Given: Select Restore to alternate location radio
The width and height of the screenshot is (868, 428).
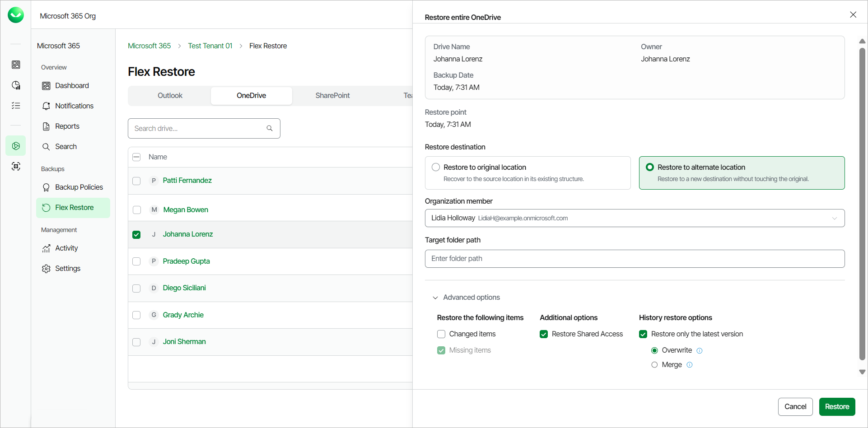Looking at the screenshot, I should 650,167.
